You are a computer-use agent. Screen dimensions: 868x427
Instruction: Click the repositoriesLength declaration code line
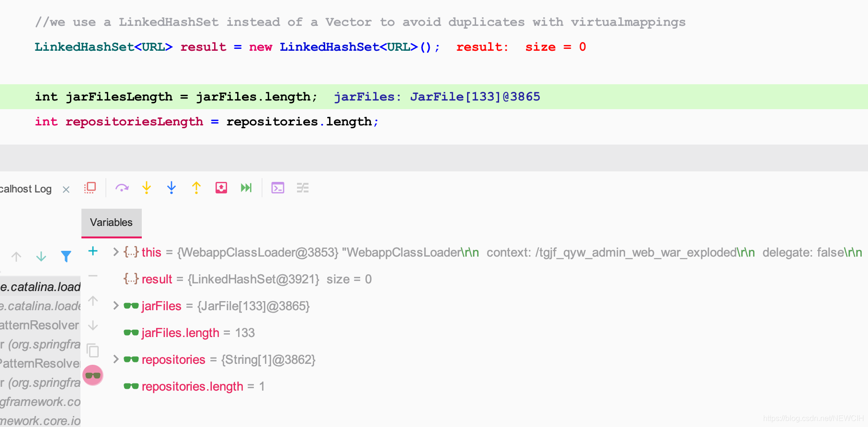[x=206, y=122]
